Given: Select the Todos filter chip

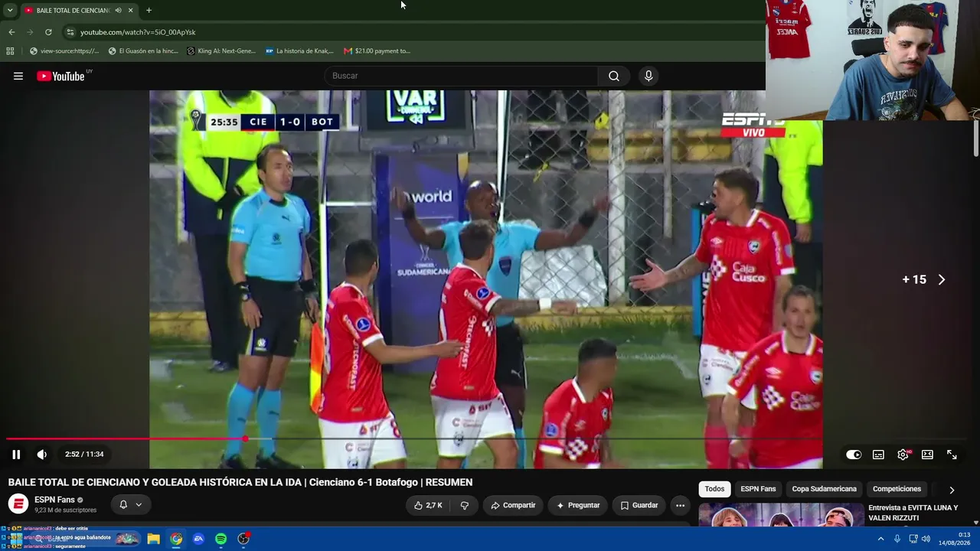Looking at the screenshot, I should coord(714,489).
